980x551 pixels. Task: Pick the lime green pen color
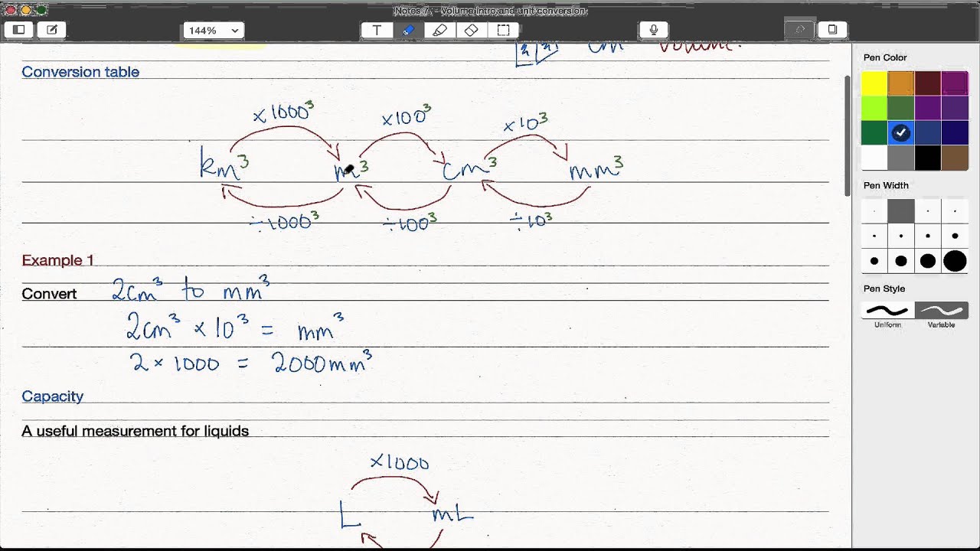pos(874,108)
